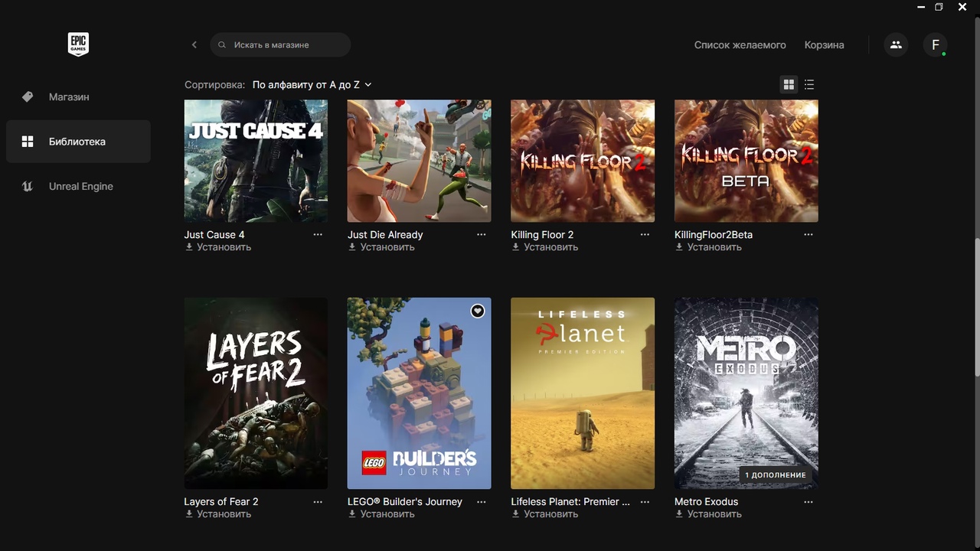Open Killing Floor 2 cover thumbnail
This screenshot has height=551, width=980.
coord(583,161)
